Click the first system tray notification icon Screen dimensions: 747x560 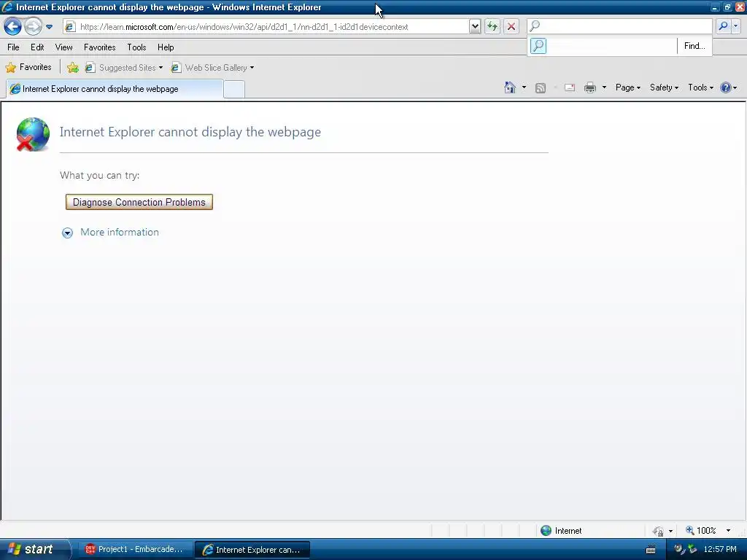(x=679, y=549)
